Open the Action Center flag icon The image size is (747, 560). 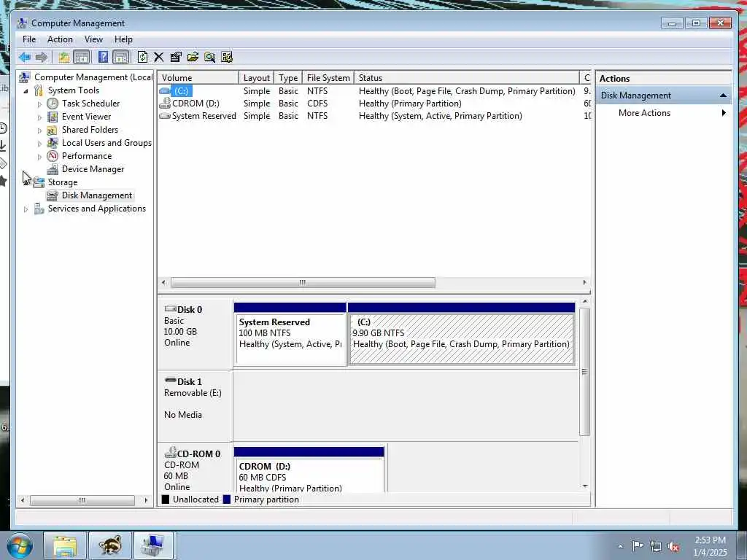click(638, 545)
